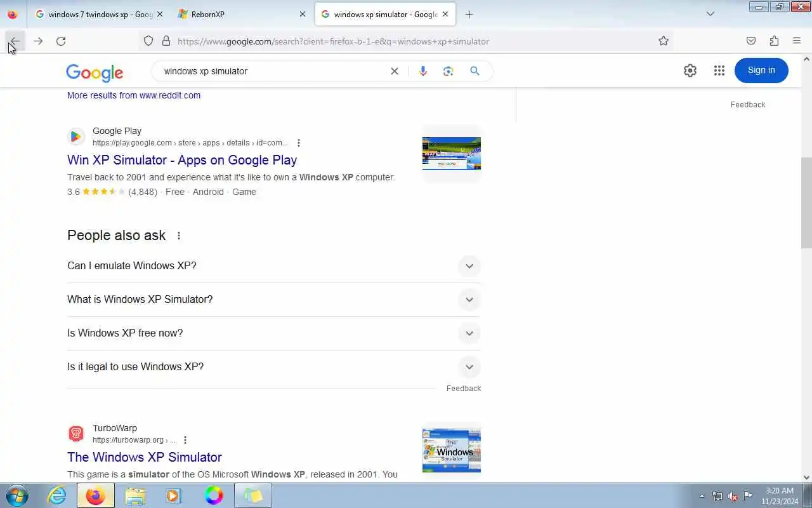Screen dimensions: 812x508
Task: Click the List all tabs chevron
Action: click(x=710, y=14)
